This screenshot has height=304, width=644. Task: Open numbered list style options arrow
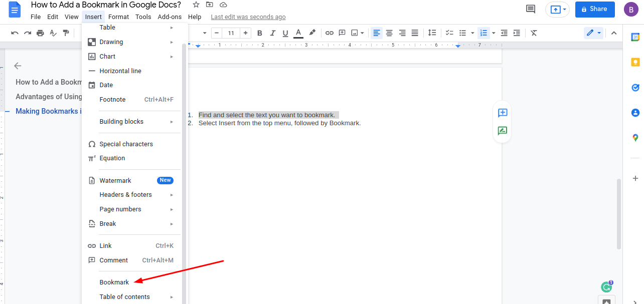click(494, 33)
